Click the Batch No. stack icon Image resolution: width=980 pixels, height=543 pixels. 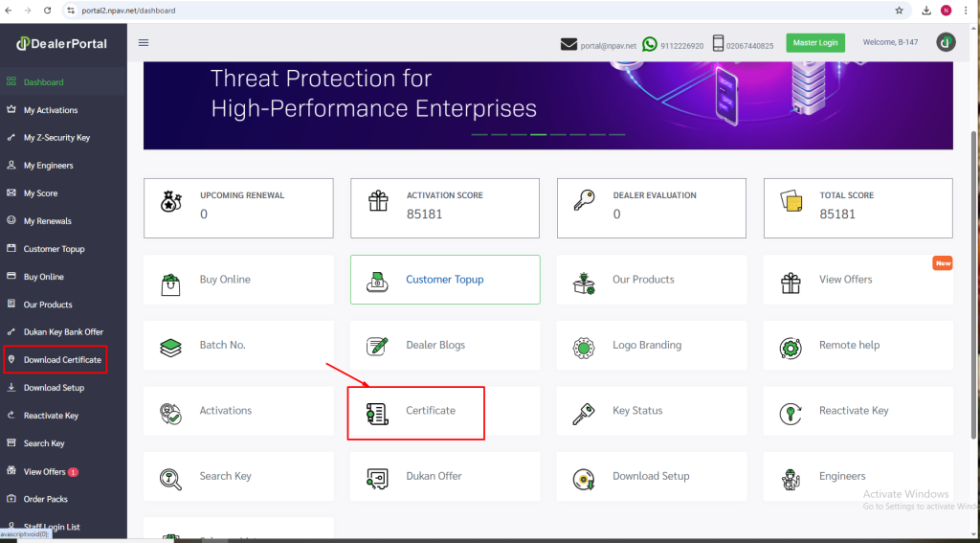pyautogui.click(x=170, y=346)
